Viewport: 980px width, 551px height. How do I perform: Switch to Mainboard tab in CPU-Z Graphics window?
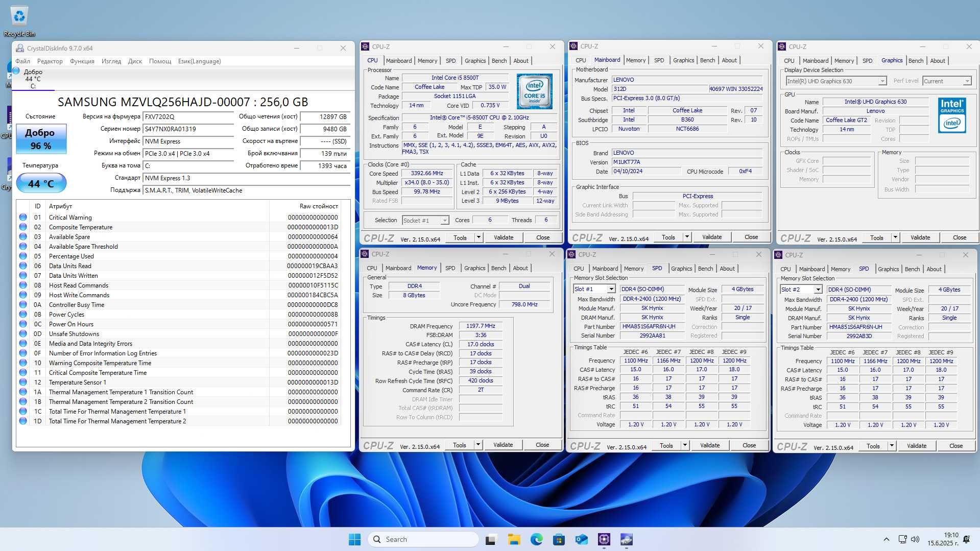point(816,60)
